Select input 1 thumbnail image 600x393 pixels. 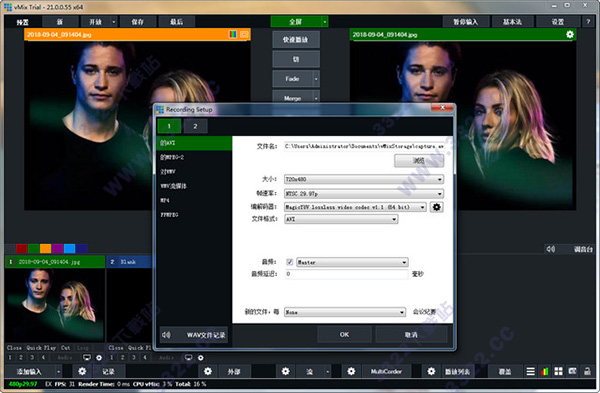coord(55,305)
